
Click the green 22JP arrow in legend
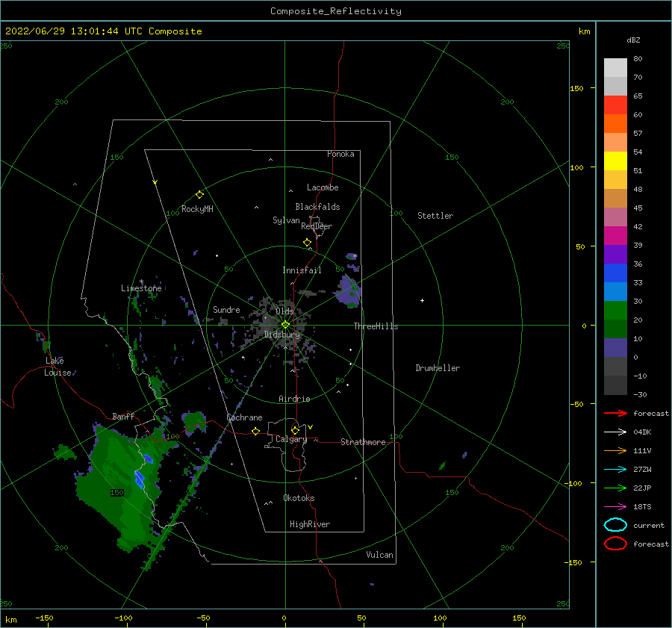615,488
